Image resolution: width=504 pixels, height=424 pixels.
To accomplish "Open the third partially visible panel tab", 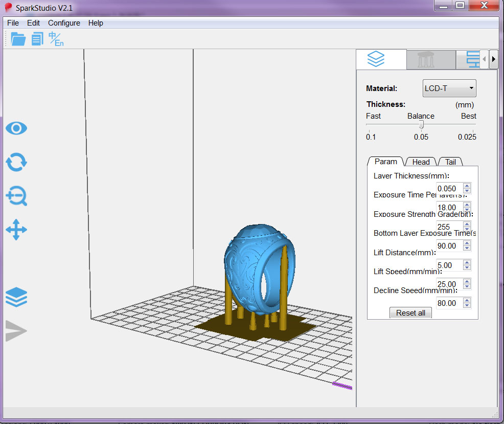I will pyautogui.click(x=468, y=59).
